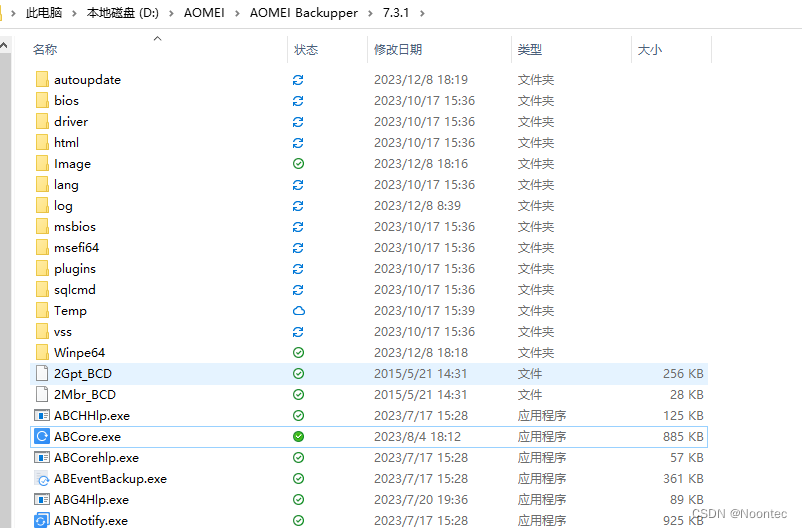Expand breadcrumb chevron after AOMEI

[x=237, y=13]
